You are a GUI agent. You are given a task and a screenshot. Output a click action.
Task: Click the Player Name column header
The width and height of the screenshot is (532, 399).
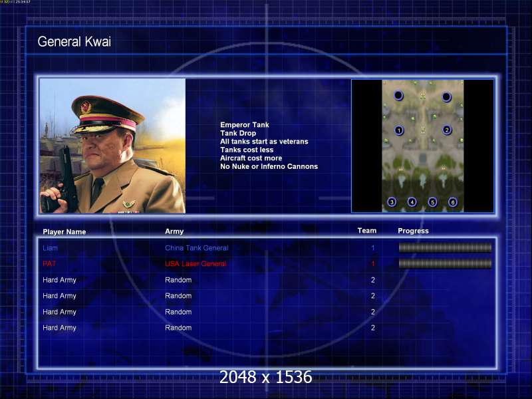pos(64,231)
